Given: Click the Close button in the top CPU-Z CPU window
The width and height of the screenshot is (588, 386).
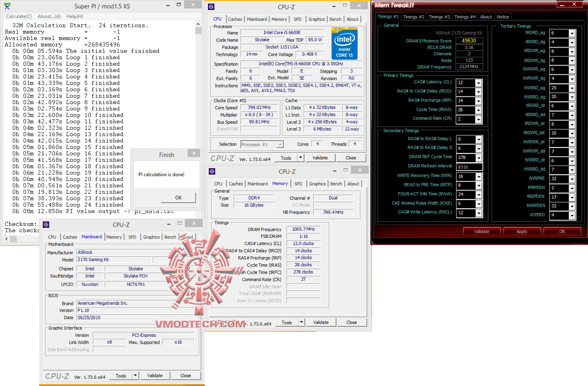Looking at the screenshot, I should coord(351,158).
